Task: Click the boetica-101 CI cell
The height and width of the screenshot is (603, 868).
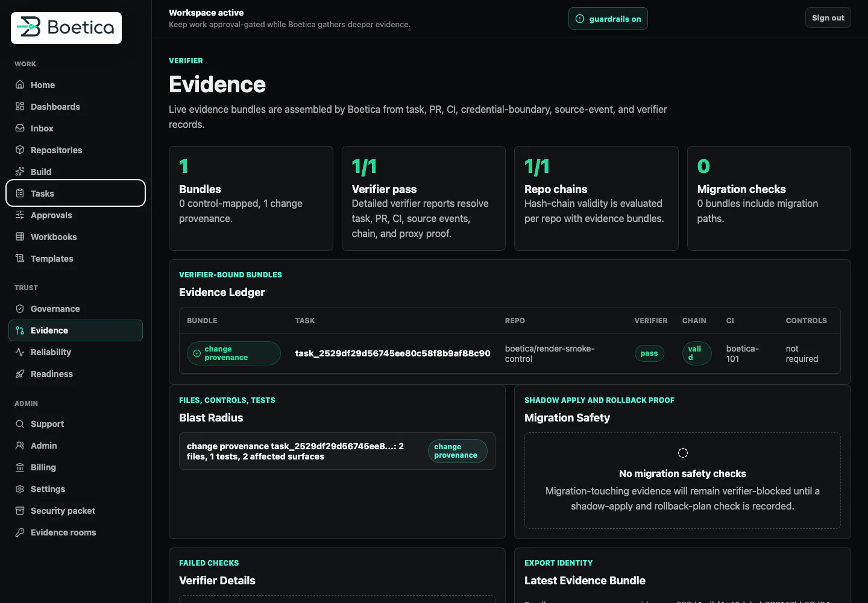Action: [743, 353]
